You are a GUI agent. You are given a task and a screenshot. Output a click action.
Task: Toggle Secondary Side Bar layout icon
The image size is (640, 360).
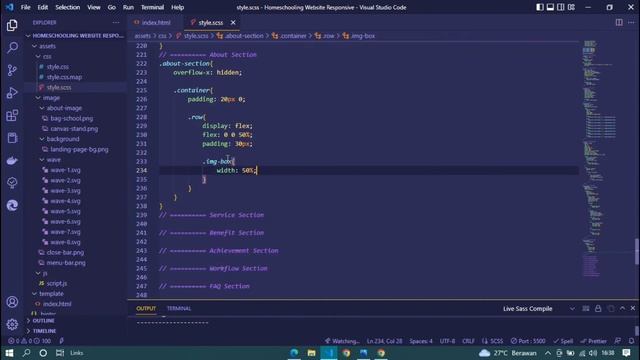[x=561, y=7]
